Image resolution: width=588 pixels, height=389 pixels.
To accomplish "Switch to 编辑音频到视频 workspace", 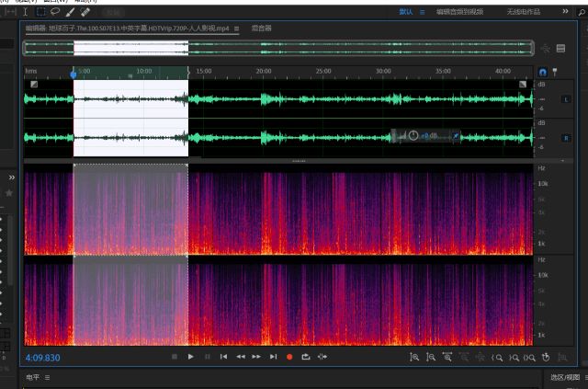I will (x=459, y=12).
